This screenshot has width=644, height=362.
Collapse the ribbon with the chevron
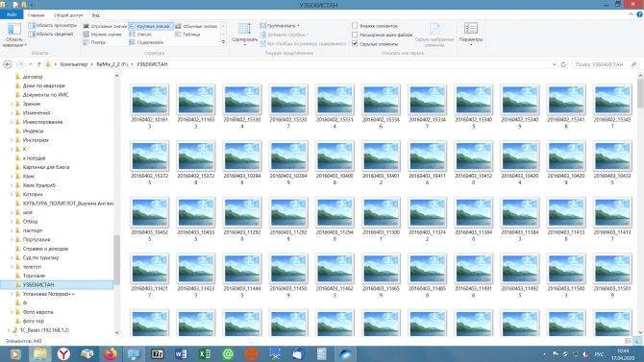[x=632, y=14]
